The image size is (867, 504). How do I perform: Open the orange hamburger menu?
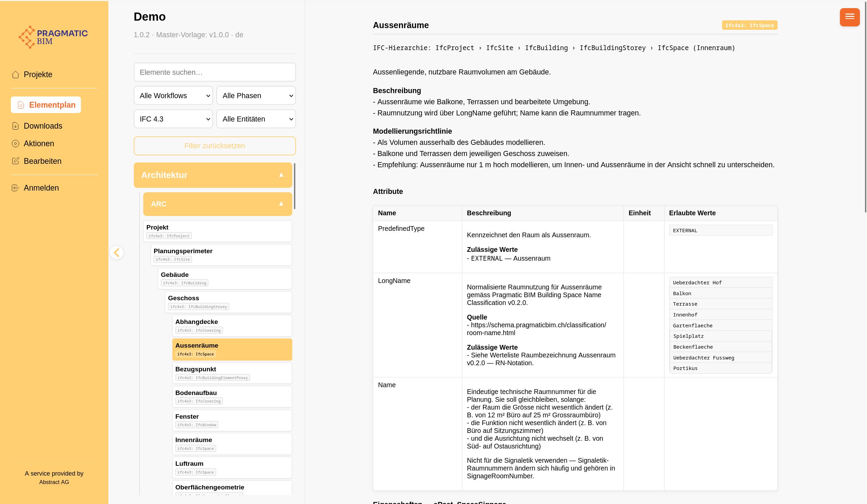click(849, 17)
